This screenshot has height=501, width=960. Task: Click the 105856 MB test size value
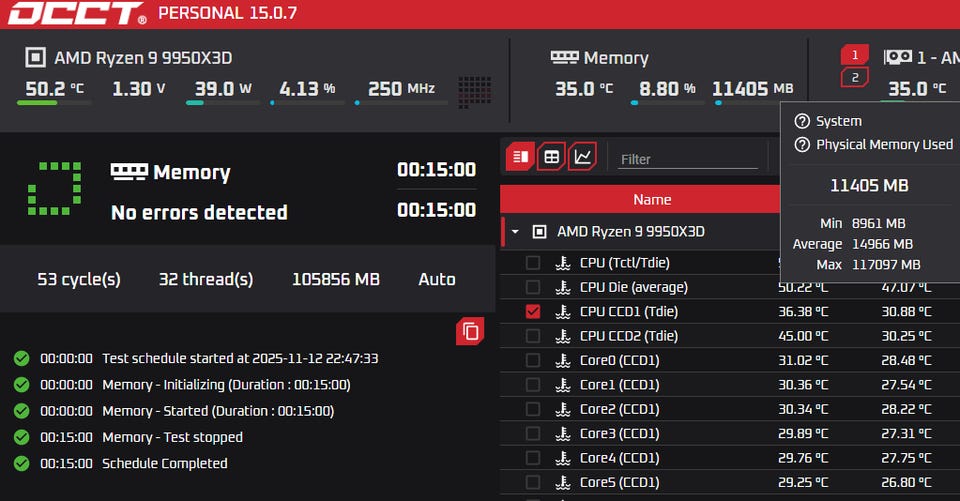tap(336, 279)
